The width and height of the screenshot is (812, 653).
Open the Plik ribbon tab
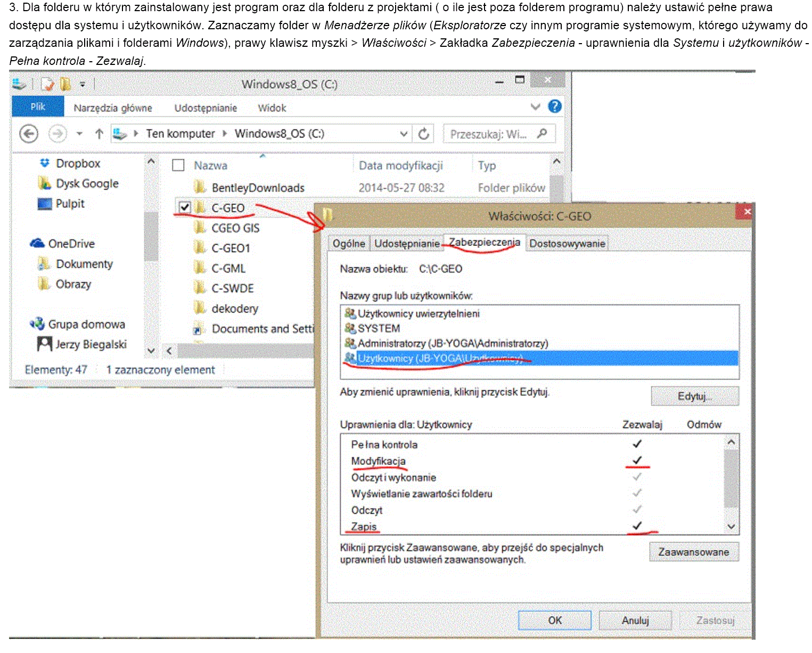[x=38, y=106]
